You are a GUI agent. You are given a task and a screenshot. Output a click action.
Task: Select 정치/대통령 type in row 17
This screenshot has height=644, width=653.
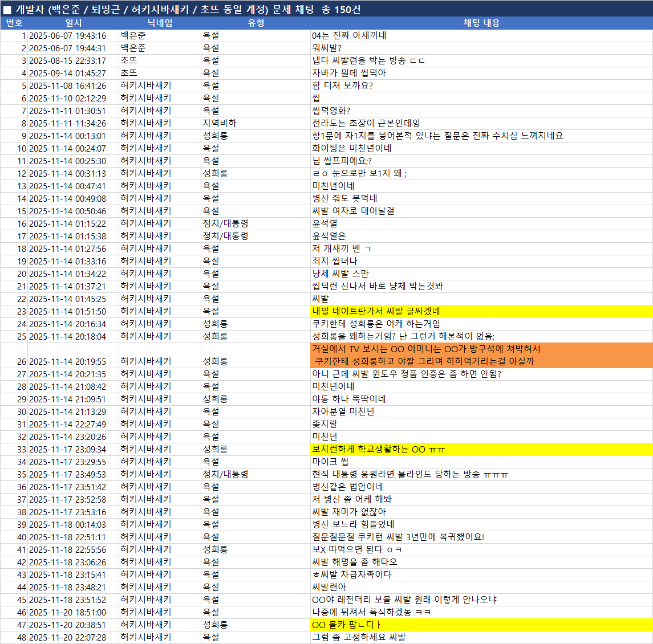point(255,236)
